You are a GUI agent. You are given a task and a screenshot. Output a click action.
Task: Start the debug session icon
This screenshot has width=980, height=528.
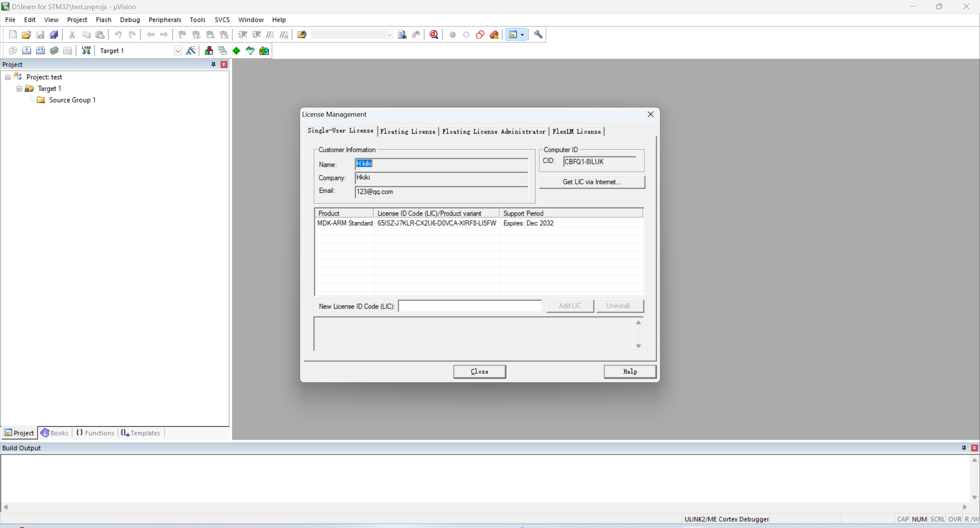pyautogui.click(x=434, y=35)
